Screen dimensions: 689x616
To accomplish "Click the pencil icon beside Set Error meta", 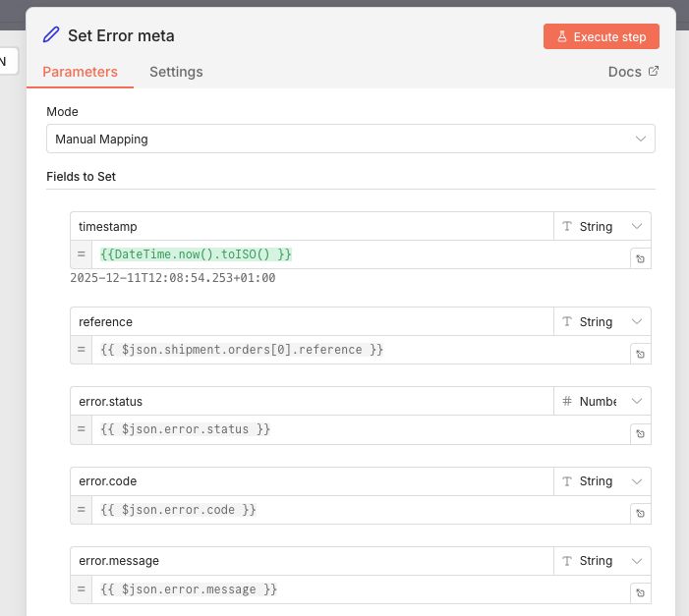I will point(51,35).
